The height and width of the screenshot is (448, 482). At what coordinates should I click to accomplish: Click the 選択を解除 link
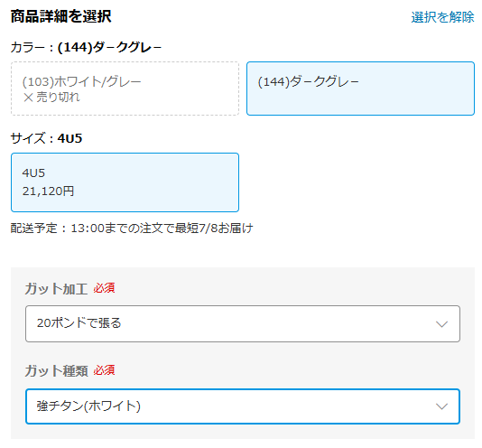coord(442,17)
